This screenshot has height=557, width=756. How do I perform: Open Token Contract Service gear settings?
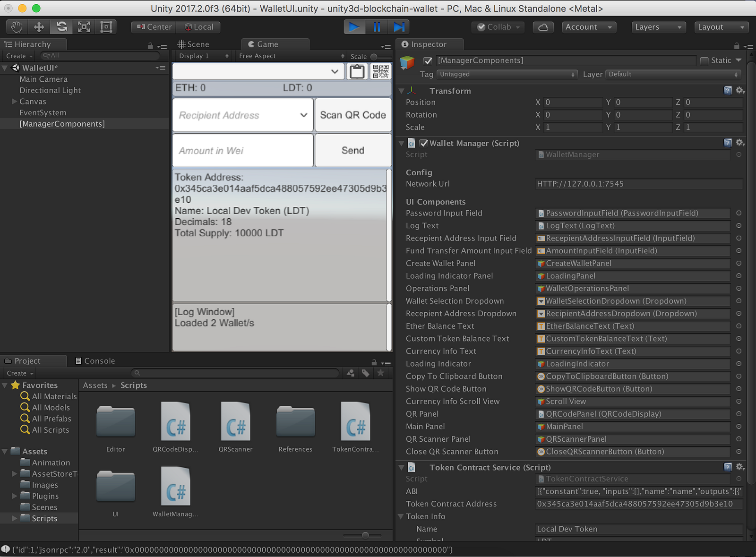pyautogui.click(x=740, y=467)
